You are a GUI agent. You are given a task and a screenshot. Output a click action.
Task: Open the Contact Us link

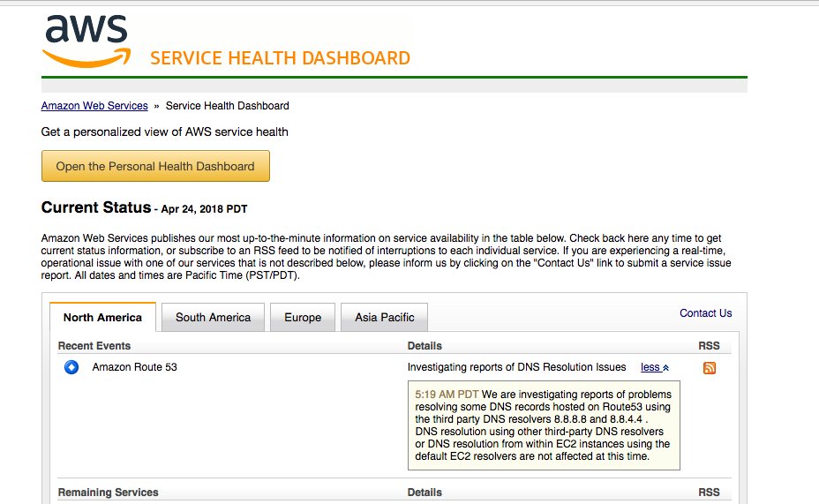[705, 312]
